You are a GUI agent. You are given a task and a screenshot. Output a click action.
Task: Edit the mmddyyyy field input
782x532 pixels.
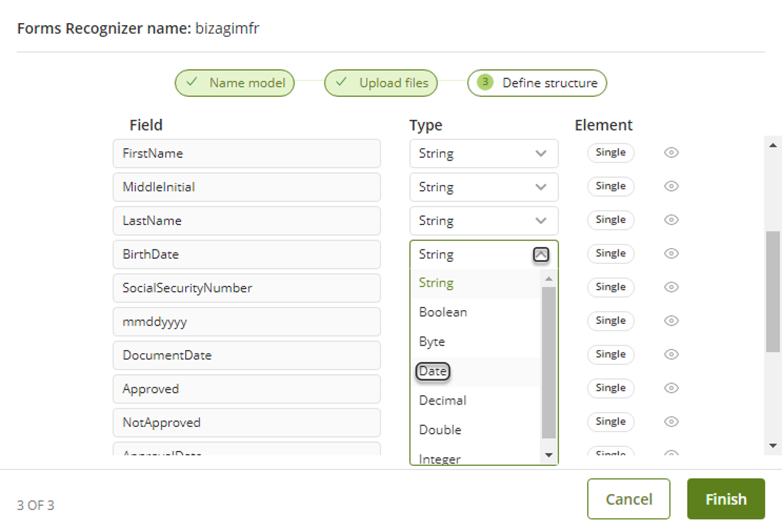pos(246,322)
